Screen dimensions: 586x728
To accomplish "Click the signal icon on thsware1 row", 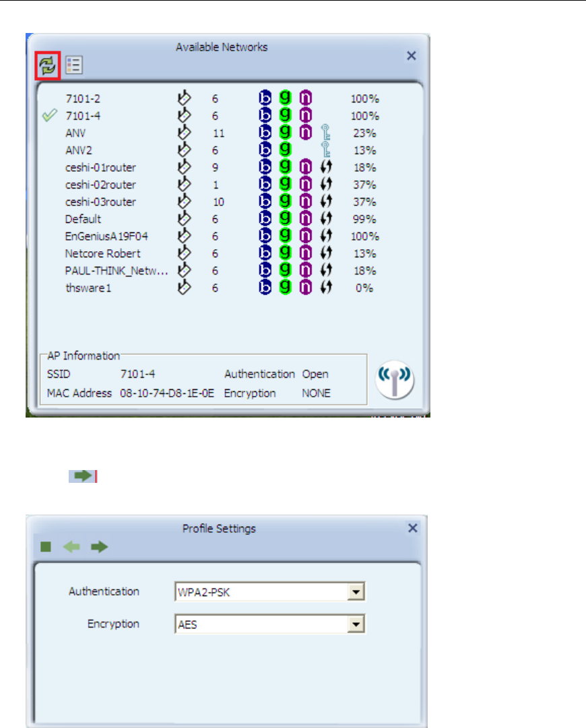I will (184, 288).
